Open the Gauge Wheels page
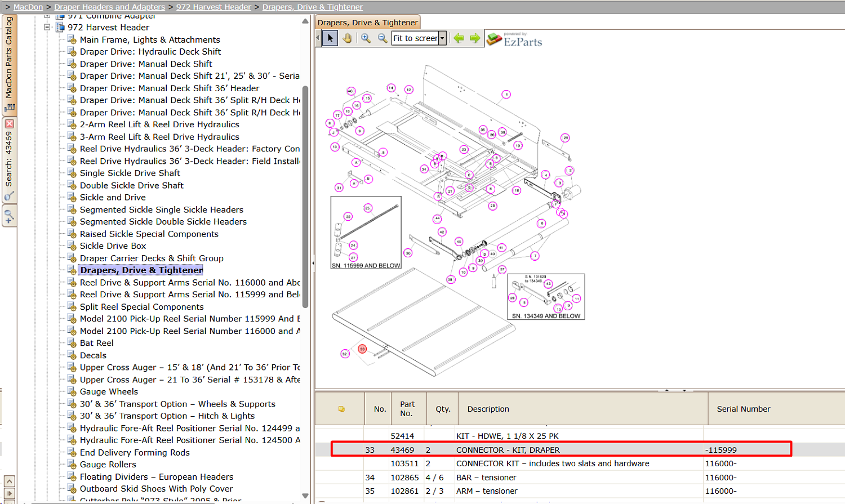This screenshot has height=504, width=845. point(109,391)
